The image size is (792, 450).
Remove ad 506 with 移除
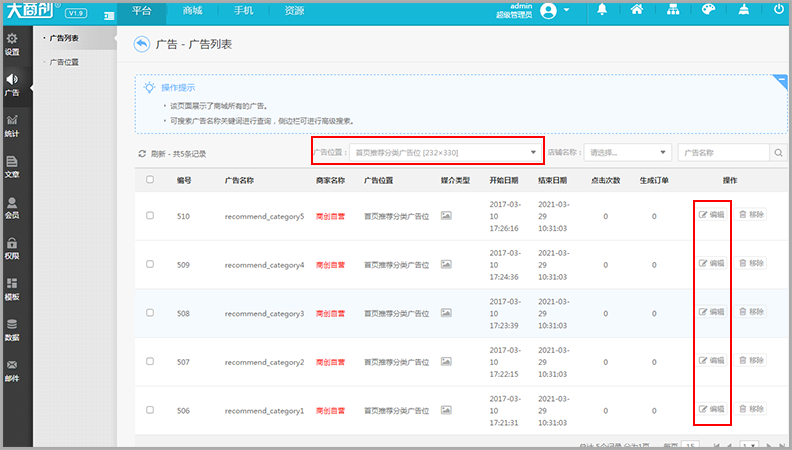(x=751, y=409)
